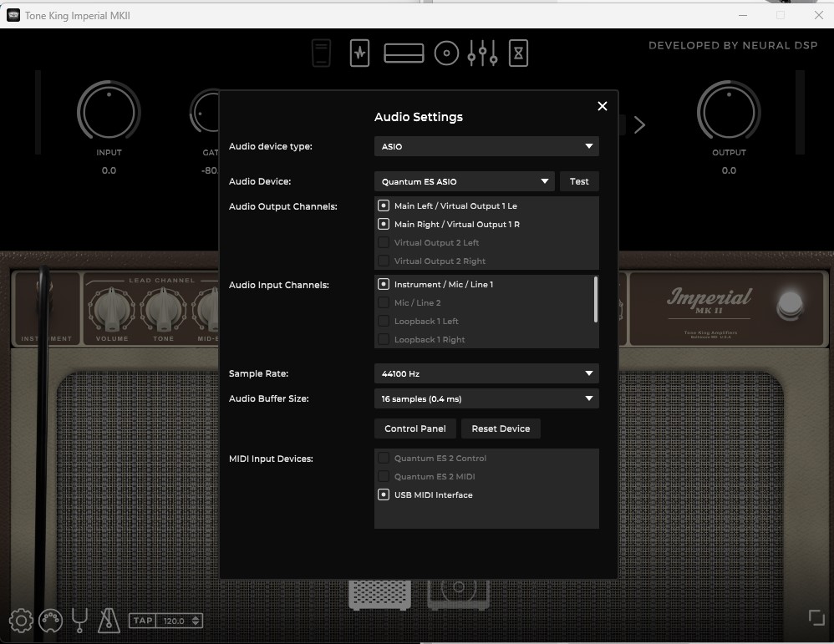Click the Tone King app title icon
Image resolution: width=834 pixels, height=644 pixels.
[x=13, y=15]
